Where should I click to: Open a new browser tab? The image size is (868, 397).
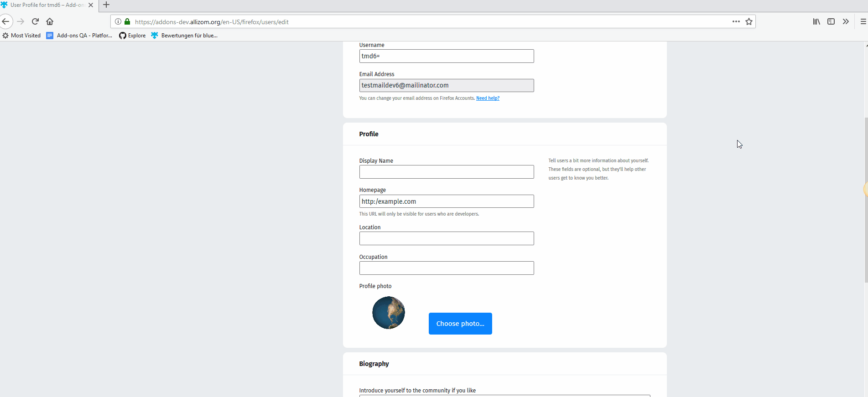coord(106,5)
